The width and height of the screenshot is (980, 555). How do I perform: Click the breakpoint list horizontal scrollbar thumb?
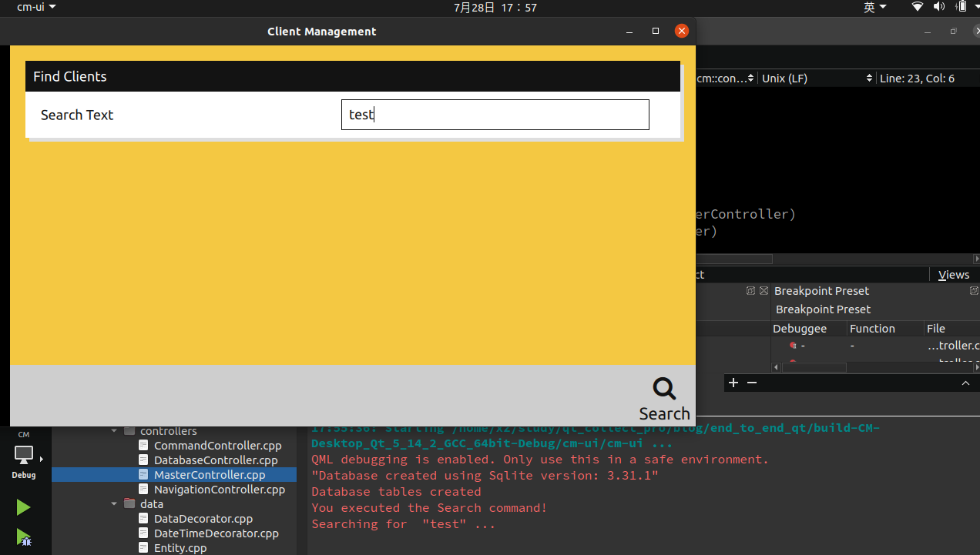[x=814, y=368]
